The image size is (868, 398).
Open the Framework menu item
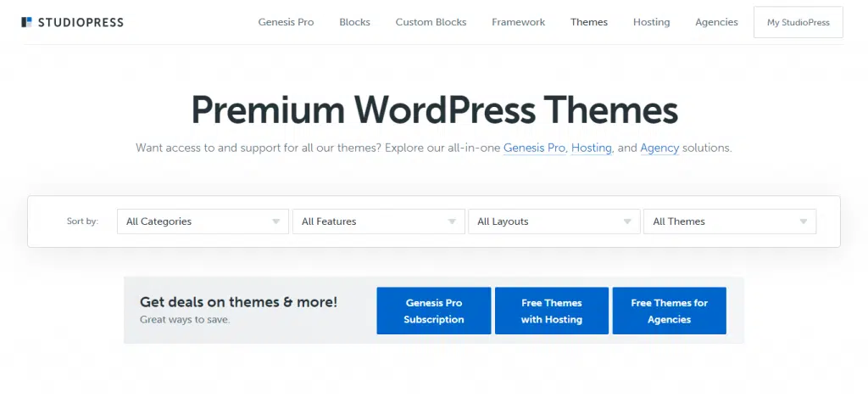tap(518, 22)
